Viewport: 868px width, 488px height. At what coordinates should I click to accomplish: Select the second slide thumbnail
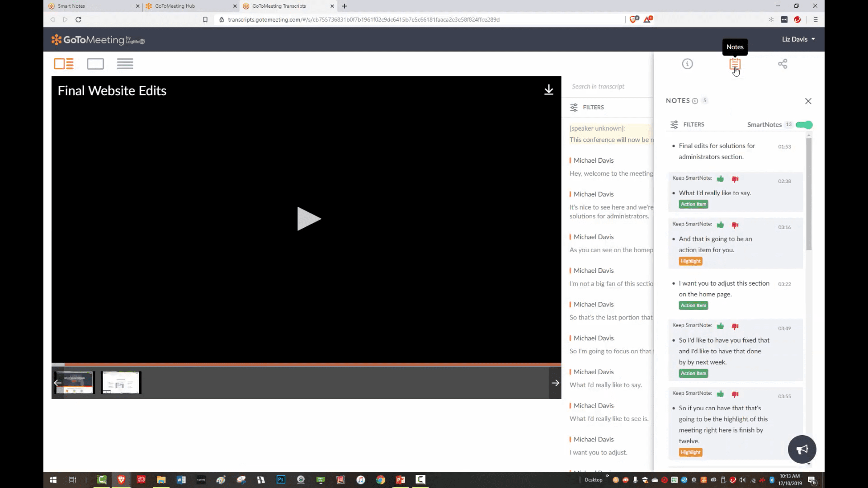121,383
